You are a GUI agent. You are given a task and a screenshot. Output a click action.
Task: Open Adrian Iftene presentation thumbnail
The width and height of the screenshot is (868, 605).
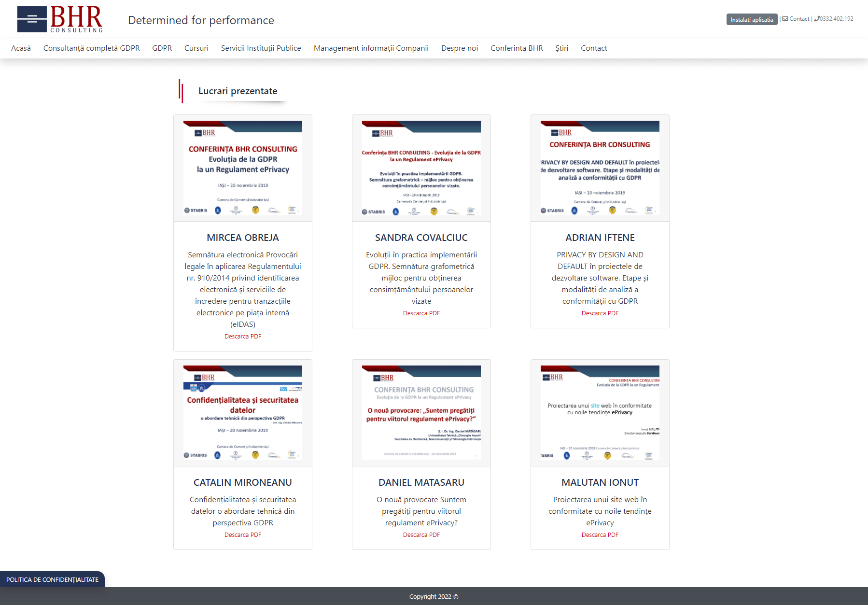(x=600, y=168)
